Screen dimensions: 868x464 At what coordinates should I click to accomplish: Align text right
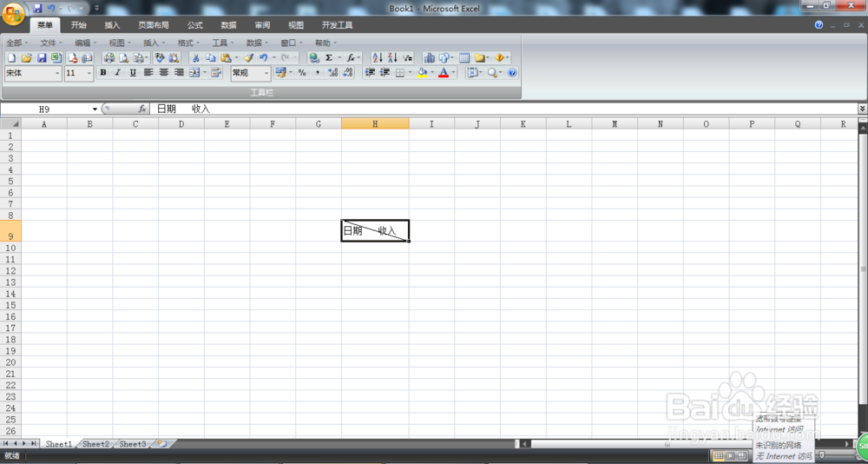click(x=179, y=73)
